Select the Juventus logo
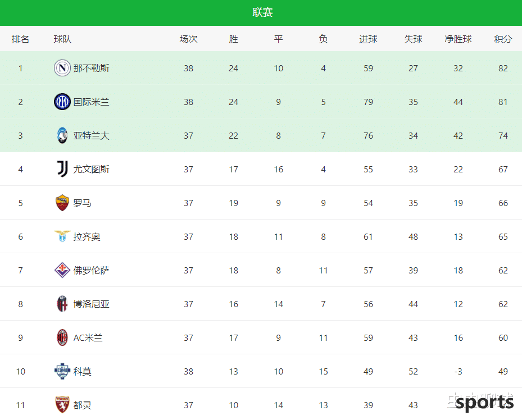 pyautogui.click(x=62, y=169)
